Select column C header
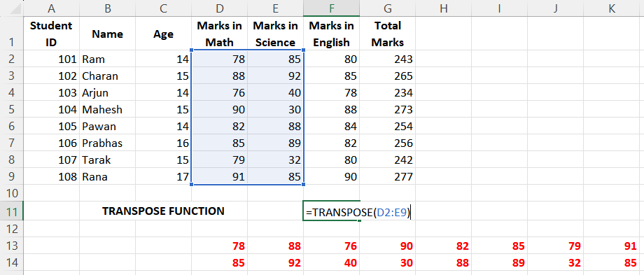This screenshot has height=275, width=644. pos(164,8)
